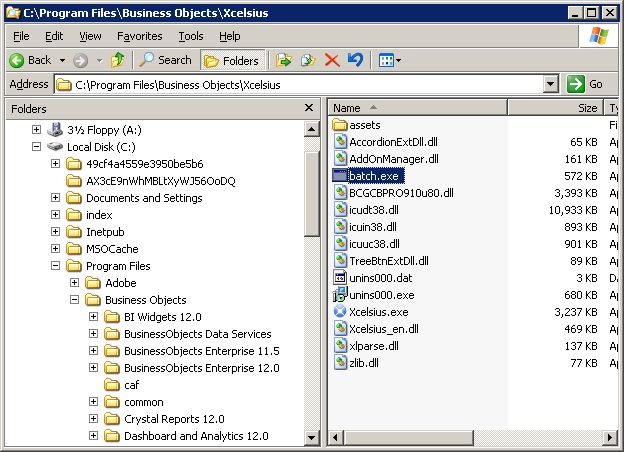Select the caf folder in tree
This screenshot has width=624, height=452.
[x=131, y=385]
